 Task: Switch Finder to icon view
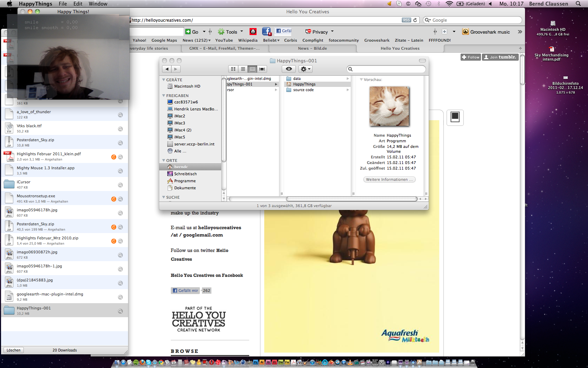click(233, 69)
